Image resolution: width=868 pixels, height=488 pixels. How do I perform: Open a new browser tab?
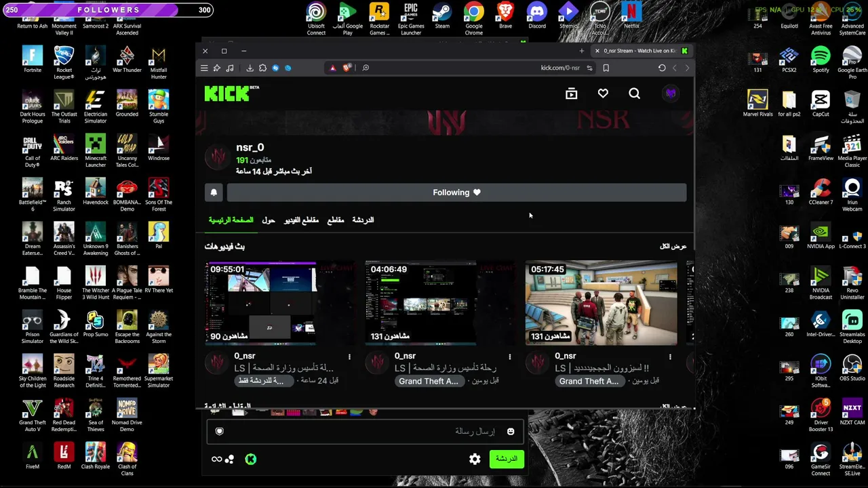coord(581,51)
